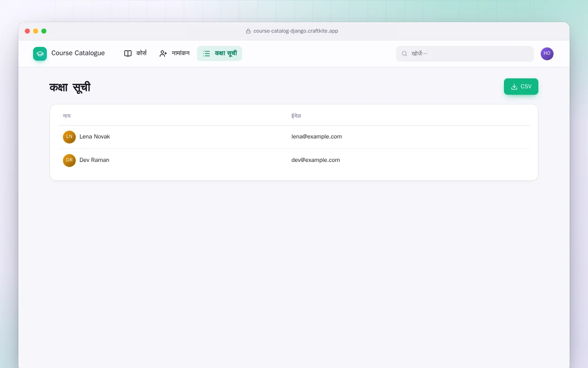Click the lock icon in address bar
This screenshot has width=588, height=368.
pyautogui.click(x=249, y=31)
